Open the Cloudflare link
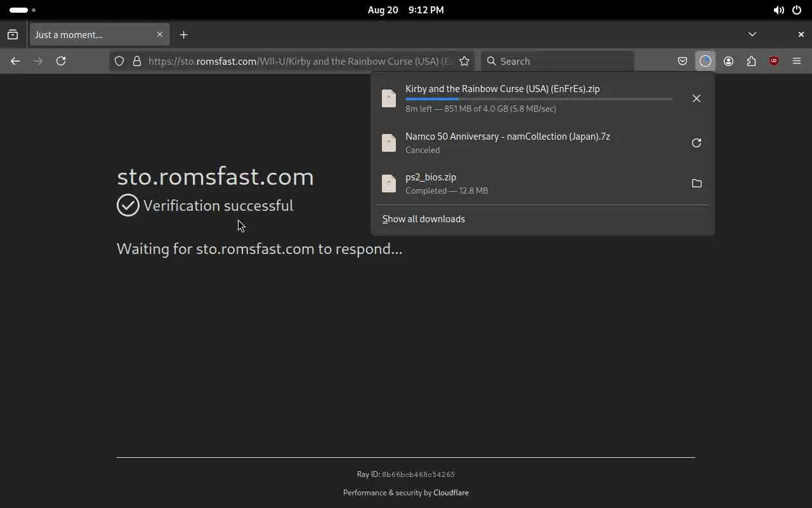The height and width of the screenshot is (508, 812). (x=451, y=493)
